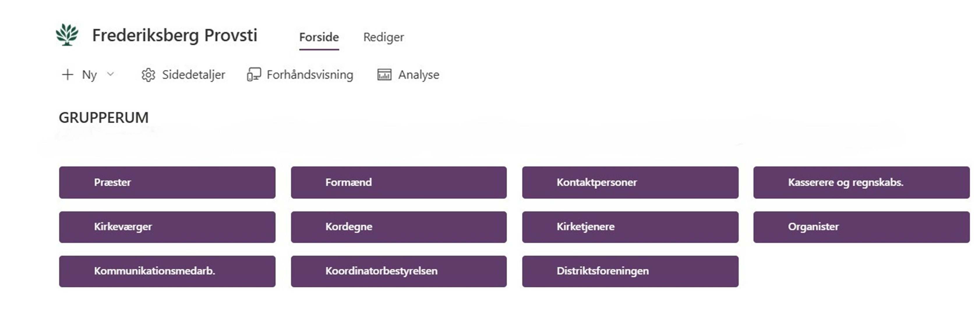Click the Analyse chart icon
980x321 pixels.
[384, 74]
